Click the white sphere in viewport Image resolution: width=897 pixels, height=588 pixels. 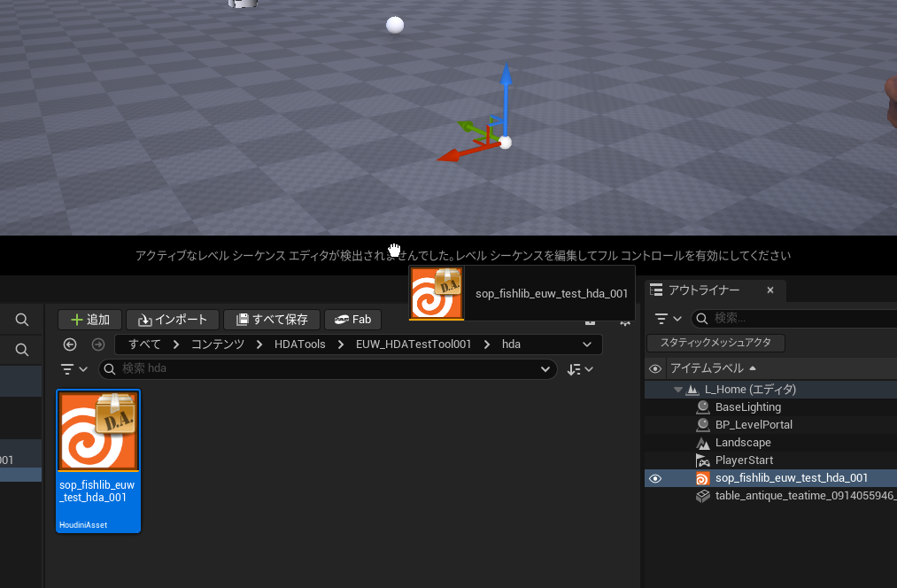pos(395,25)
